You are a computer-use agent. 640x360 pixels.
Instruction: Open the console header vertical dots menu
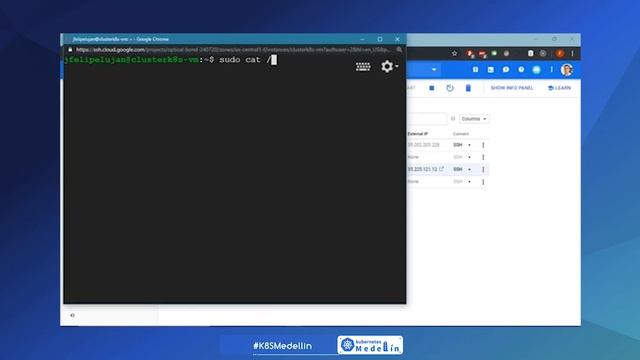point(551,70)
